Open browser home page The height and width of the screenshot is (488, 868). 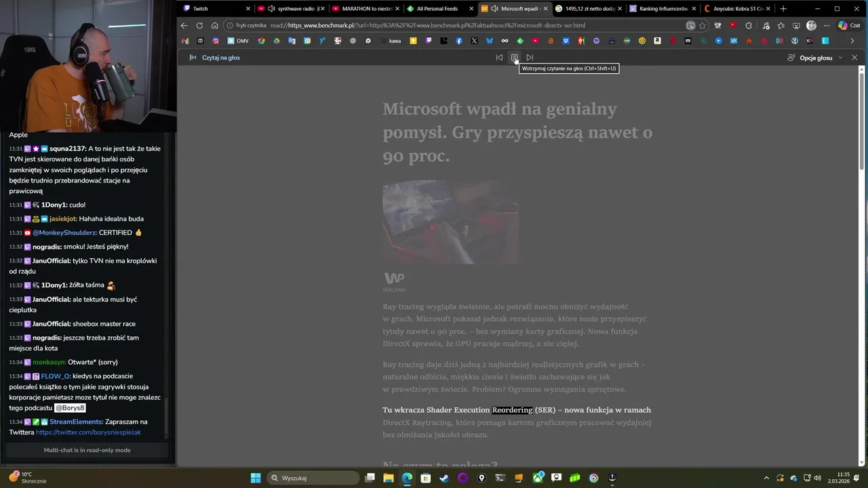[x=214, y=26]
